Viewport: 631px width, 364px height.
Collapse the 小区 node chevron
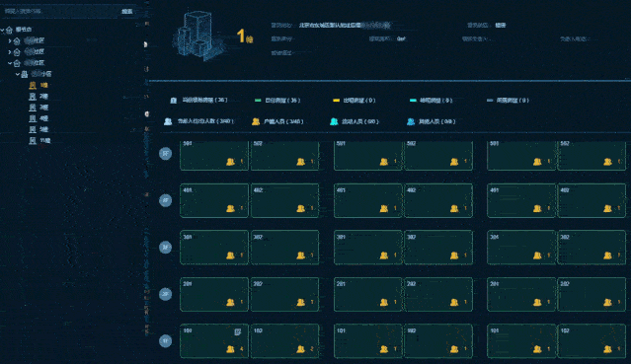(x=18, y=74)
